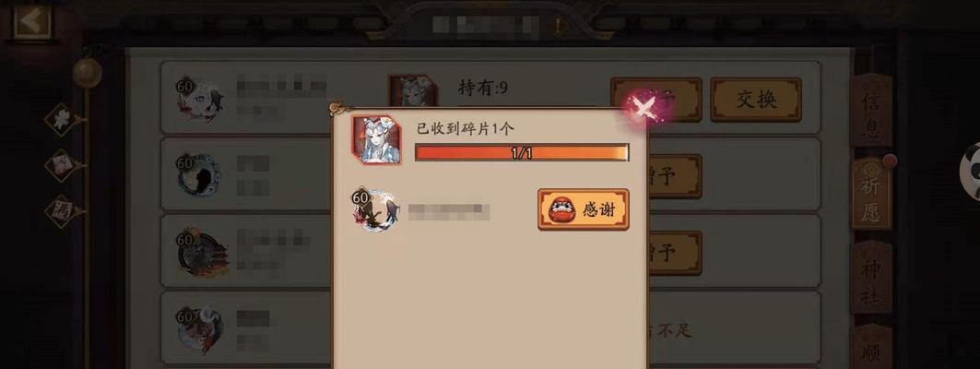980x369 pixels.
Task: Open the 神社 tab
Action: (871, 276)
